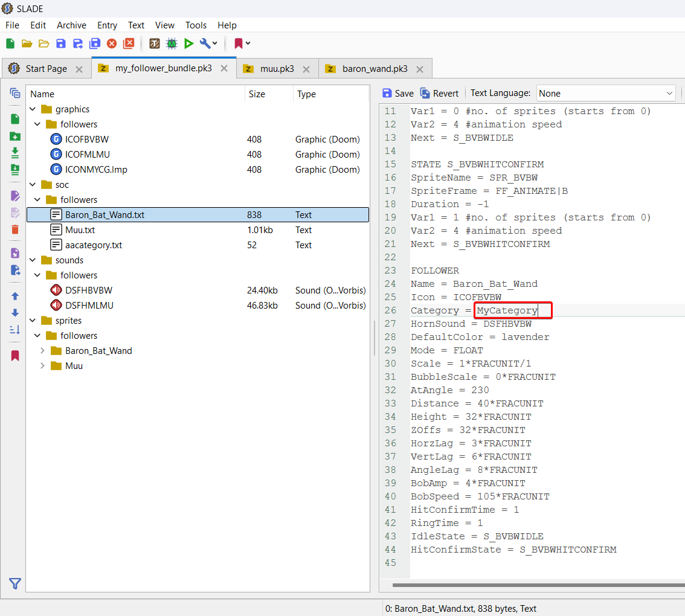Open the Help menu

[x=227, y=25]
